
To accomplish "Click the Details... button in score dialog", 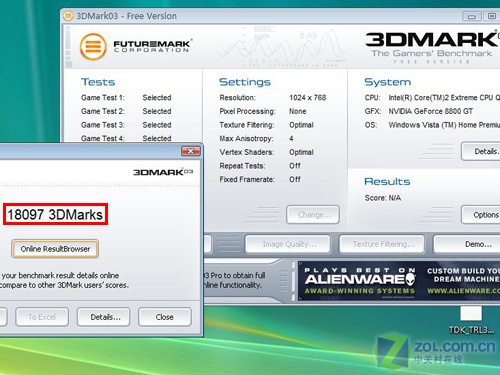I will 104,317.
